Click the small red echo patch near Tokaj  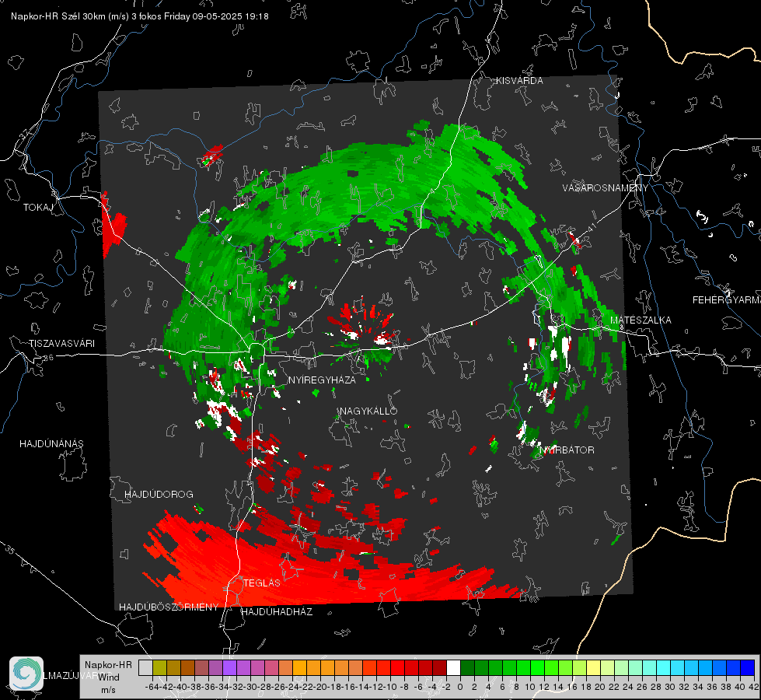(114, 225)
